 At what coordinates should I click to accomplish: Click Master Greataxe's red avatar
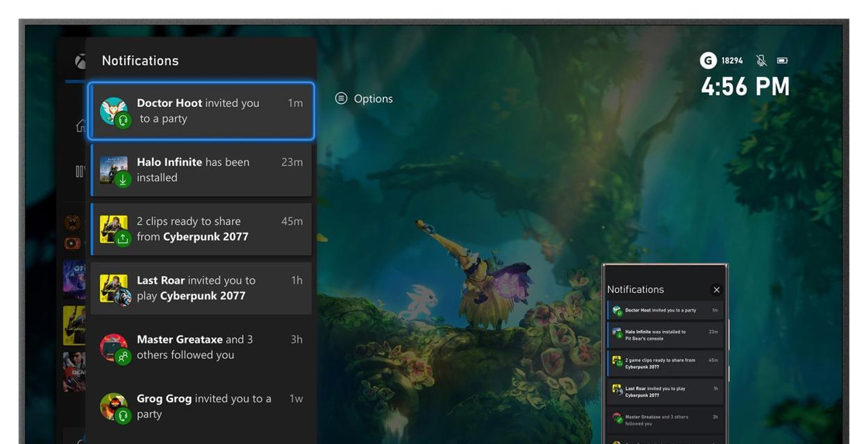click(113, 347)
